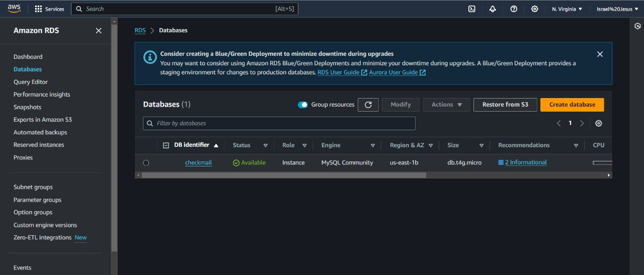Open the notifications bell
The width and height of the screenshot is (644, 275).
493,9
